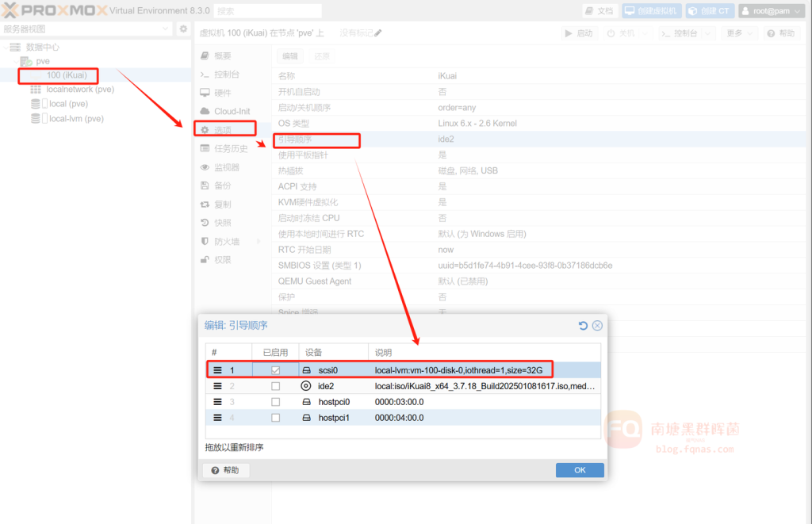Screen dimensions: 812x524
Task: Open the 硬件 hardware section
Action: (x=223, y=93)
